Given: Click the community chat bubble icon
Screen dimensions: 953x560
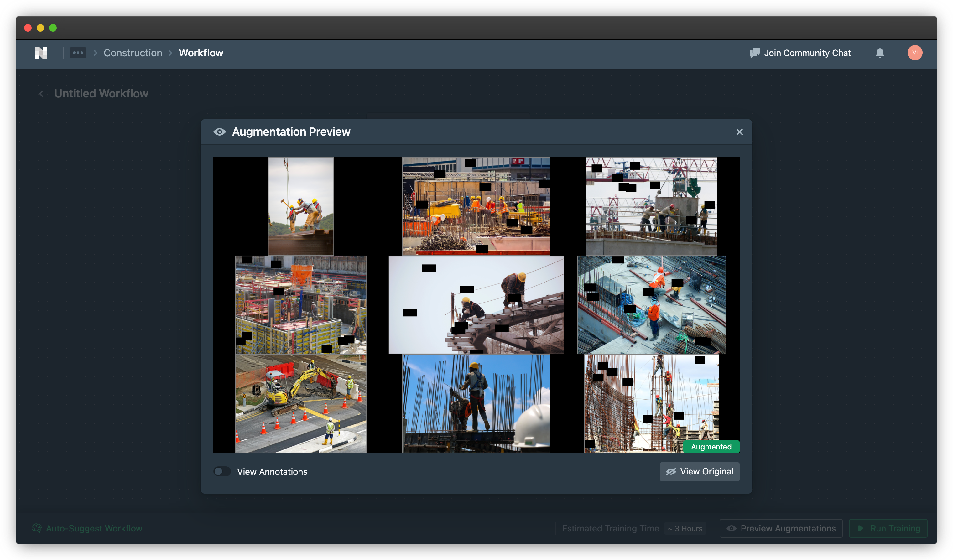Looking at the screenshot, I should coord(754,53).
